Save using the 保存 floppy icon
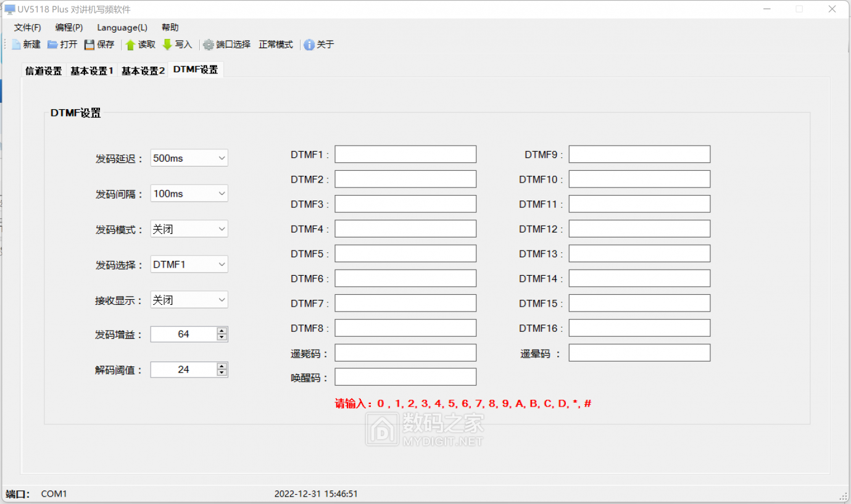This screenshot has height=504, width=851. click(x=89, y=44)
